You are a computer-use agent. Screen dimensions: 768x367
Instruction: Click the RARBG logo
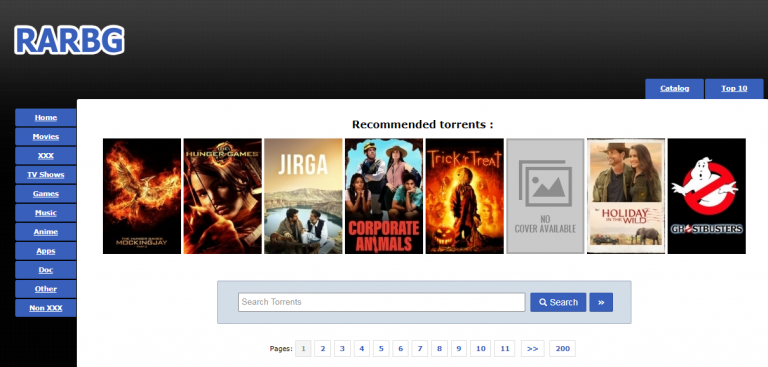coord(69,40)
